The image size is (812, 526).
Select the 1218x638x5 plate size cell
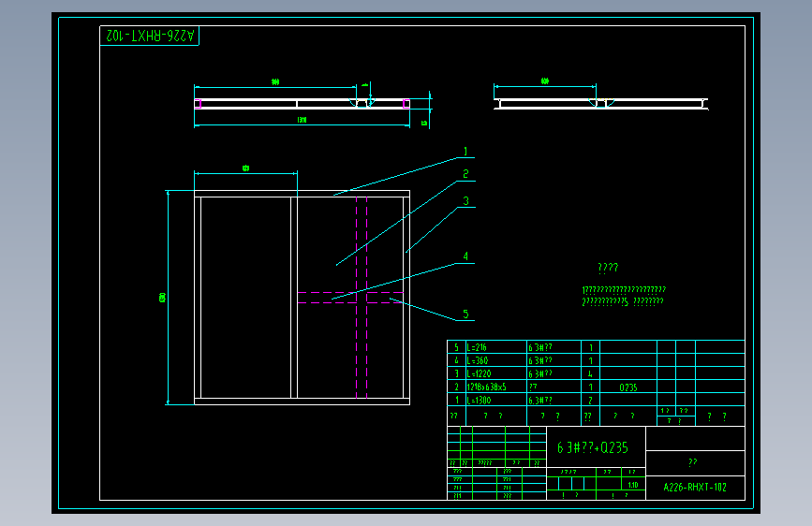pyautogui.click(x=487, y=387)
